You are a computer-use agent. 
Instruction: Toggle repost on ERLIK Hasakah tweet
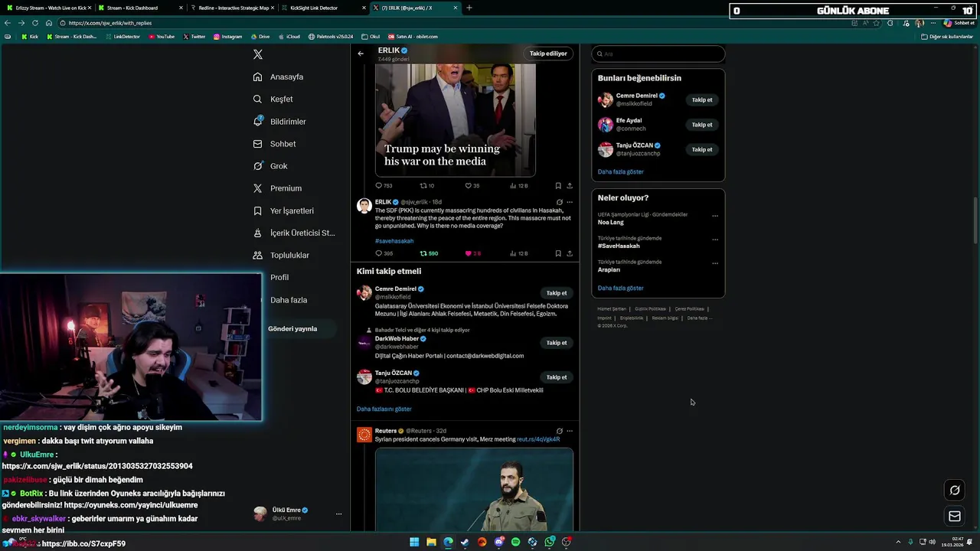(x=429, y=253)
